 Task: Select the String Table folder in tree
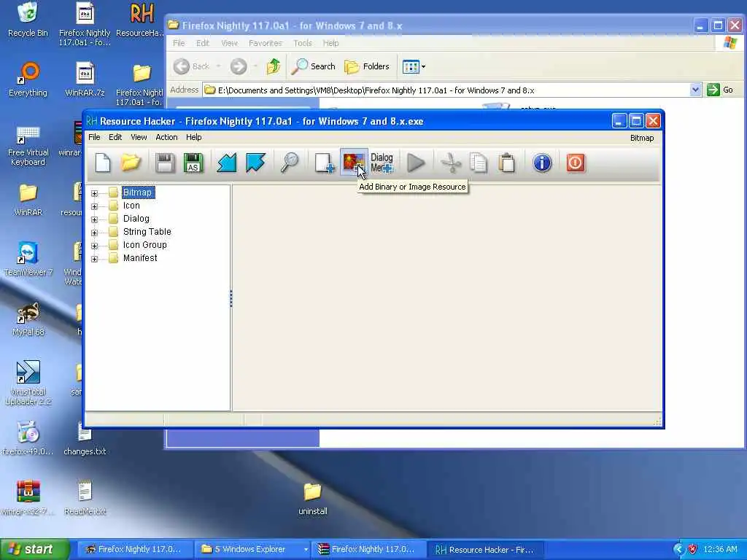[x=147, y=231]
